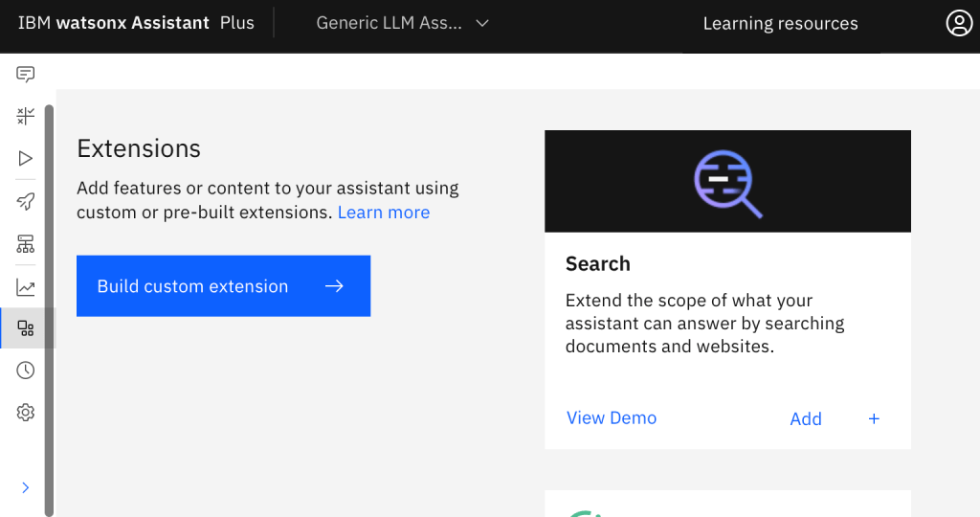Select the Integrations icon in sidebar
Screen dimensions: 980x517
(26, 328)
